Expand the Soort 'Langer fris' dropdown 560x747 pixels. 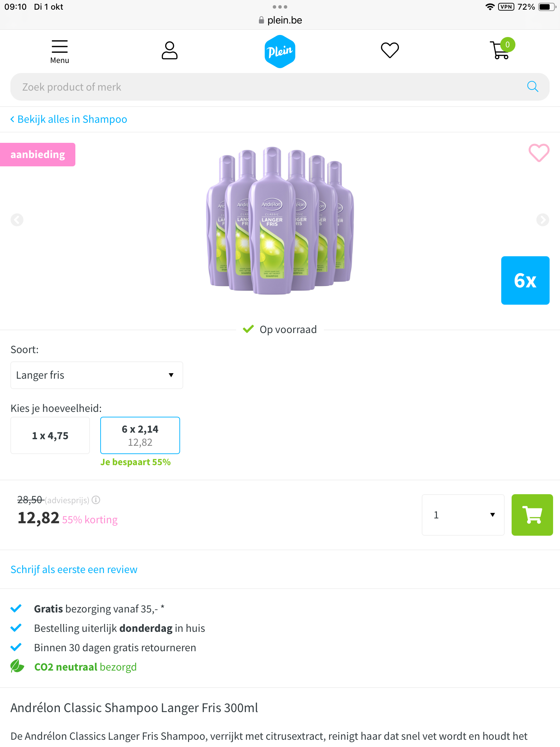tap(96, 375)
